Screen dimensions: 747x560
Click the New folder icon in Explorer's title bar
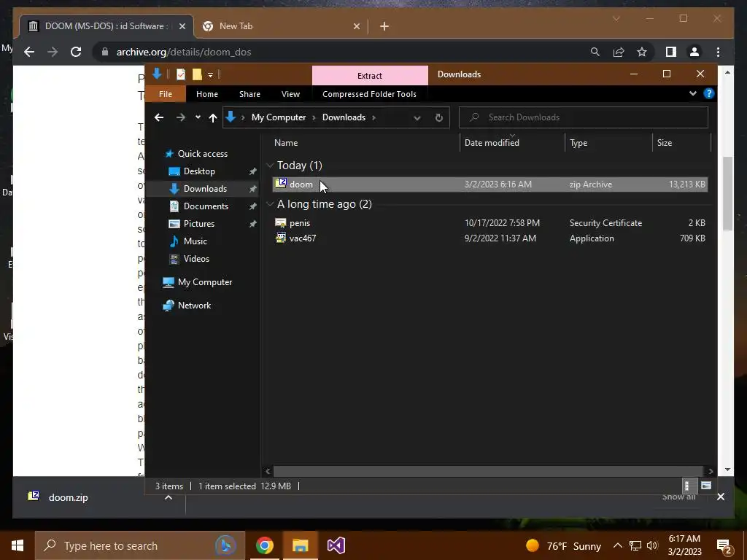pos(197,74)
